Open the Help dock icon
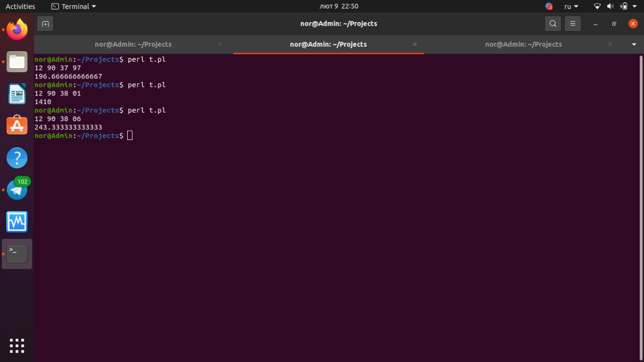Screen dimensions: 644x362 point(17,158)
